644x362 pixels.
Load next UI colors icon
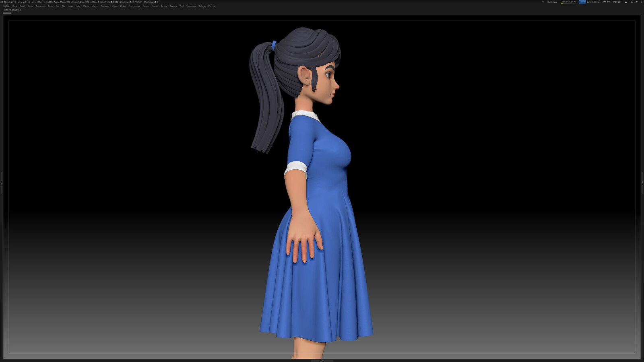click(x=619, y=2)
